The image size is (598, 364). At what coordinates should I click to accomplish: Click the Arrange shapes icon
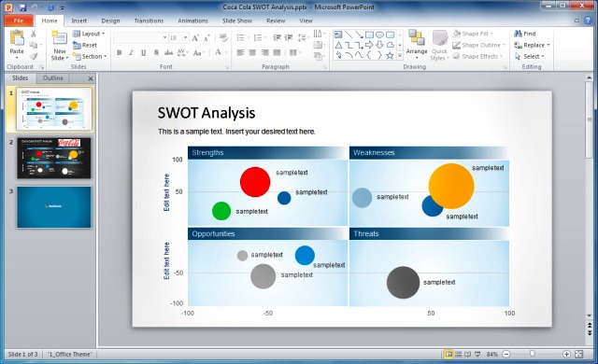point(417,38)
